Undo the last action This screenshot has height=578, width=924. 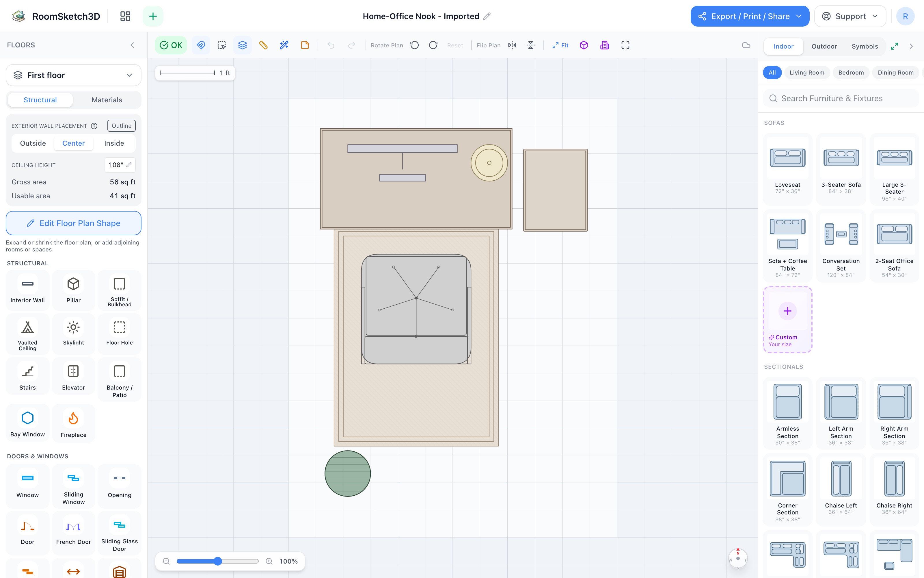pos(331,45)
